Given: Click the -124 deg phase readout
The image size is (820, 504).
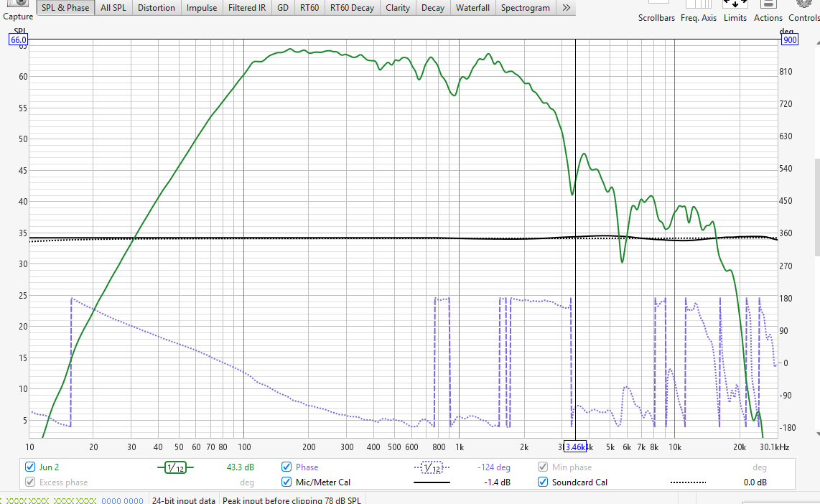Looking at the screenshot, I should tap(494, 467).
